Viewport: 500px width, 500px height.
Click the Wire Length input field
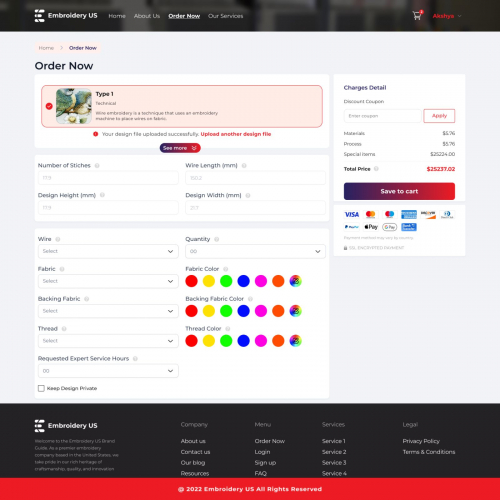point(255,178)
